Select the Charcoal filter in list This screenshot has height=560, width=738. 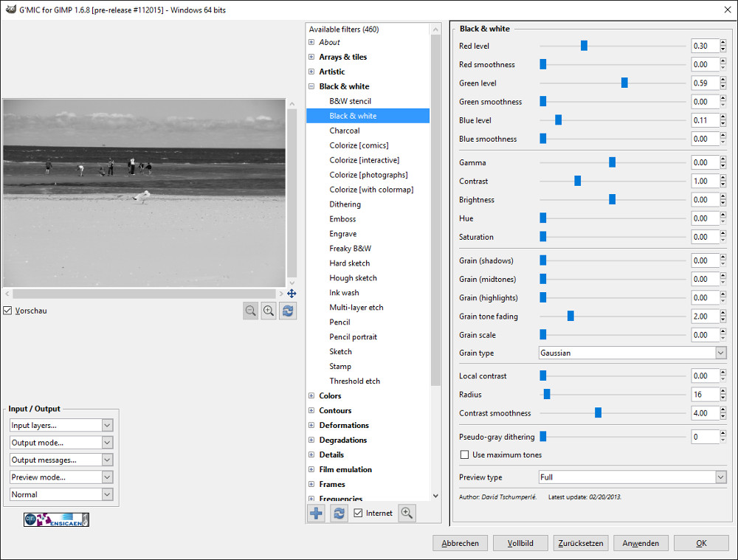(345, 131)
